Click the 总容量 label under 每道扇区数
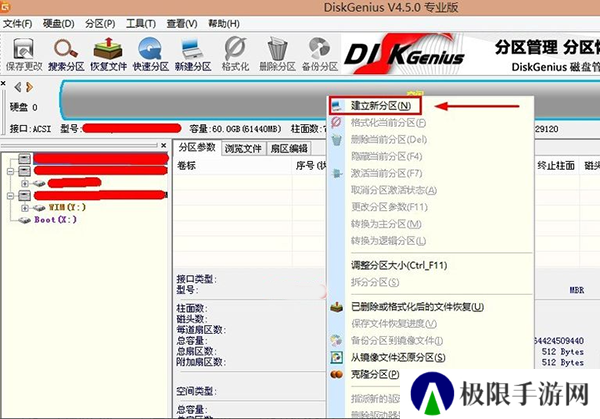600x419 pixels. pos(192,340)
